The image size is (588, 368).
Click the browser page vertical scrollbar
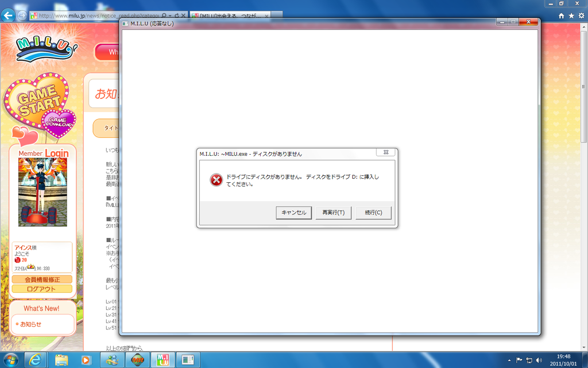(x=584, y=86)
